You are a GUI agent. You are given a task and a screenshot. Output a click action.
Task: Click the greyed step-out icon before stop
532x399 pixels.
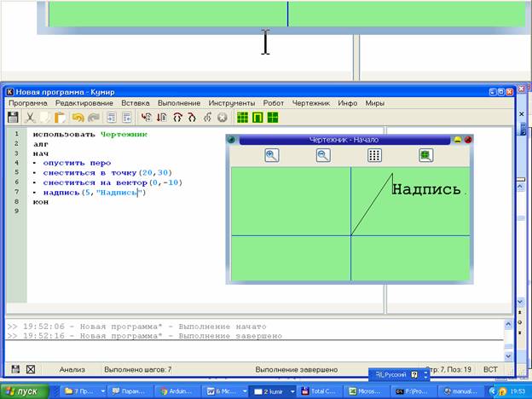coord(207,118)
